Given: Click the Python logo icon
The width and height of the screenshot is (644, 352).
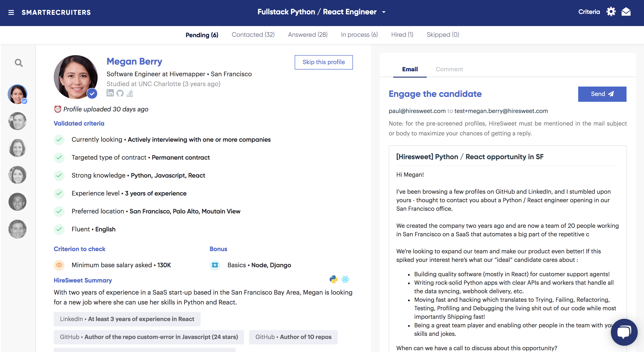Looking at the screenshot, I should pos(333,279).
